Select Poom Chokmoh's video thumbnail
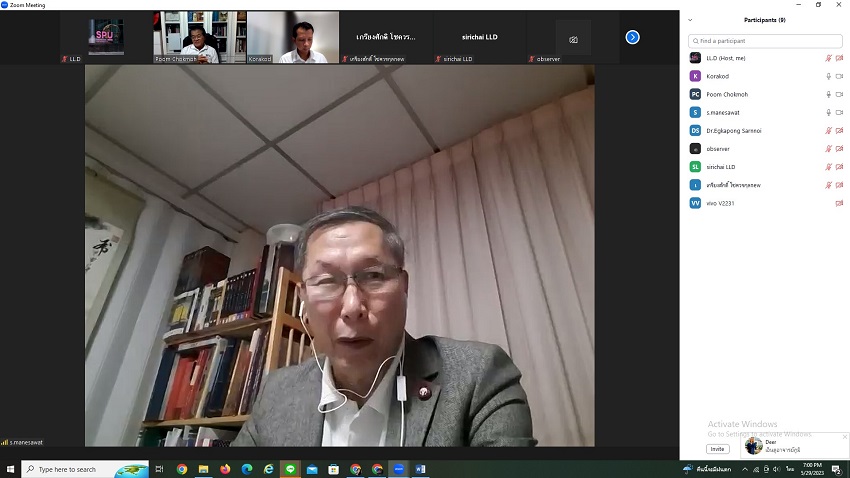This screenshot has width=850, height=478. click(x=200, y=37)
